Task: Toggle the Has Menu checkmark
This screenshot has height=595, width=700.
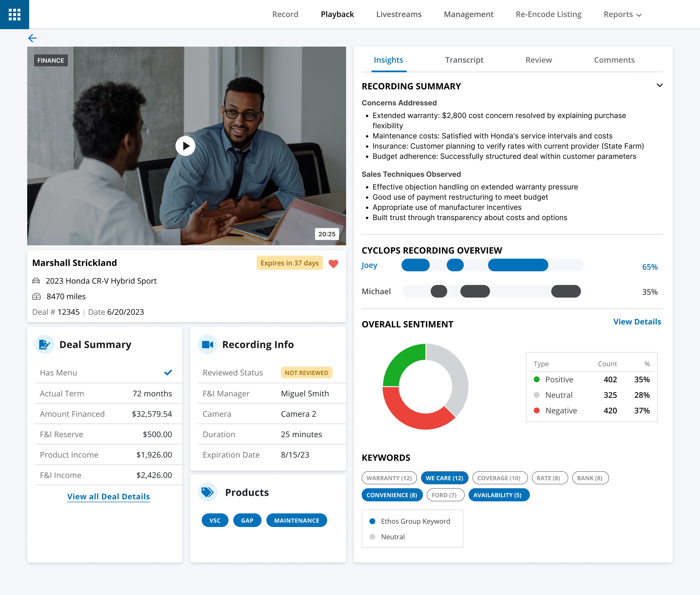Action: [x=168, y=372]
